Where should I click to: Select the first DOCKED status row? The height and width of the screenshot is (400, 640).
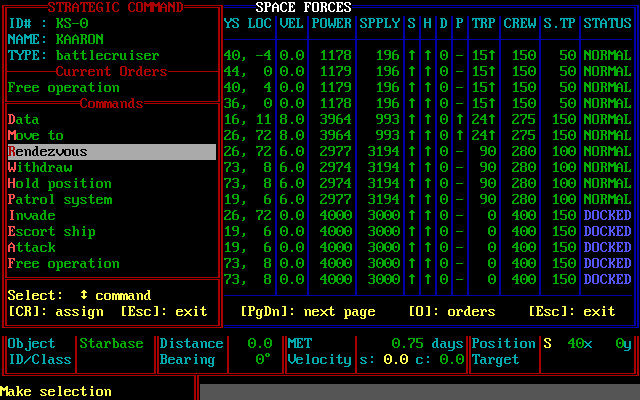point(608,216)
